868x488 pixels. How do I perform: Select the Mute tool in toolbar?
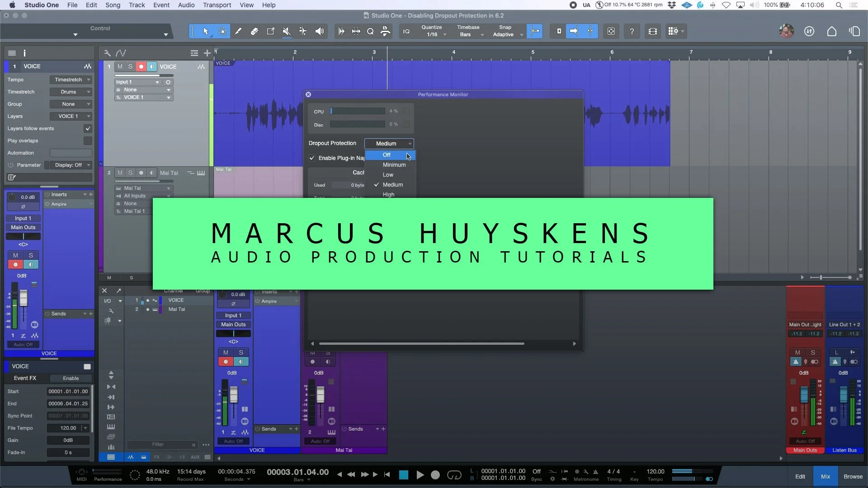point(286,31)
